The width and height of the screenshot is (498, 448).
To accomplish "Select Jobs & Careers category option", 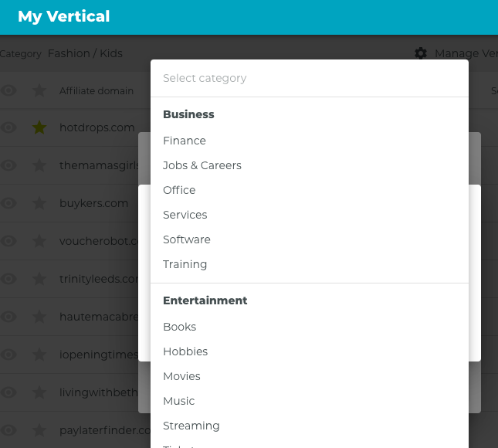I will click(x=202, y=165).
